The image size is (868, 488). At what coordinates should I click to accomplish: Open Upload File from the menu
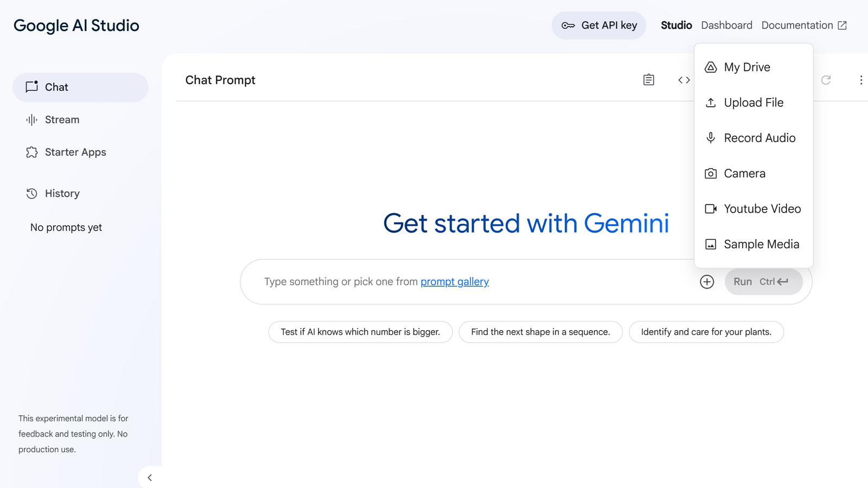(x=753, y=102)
